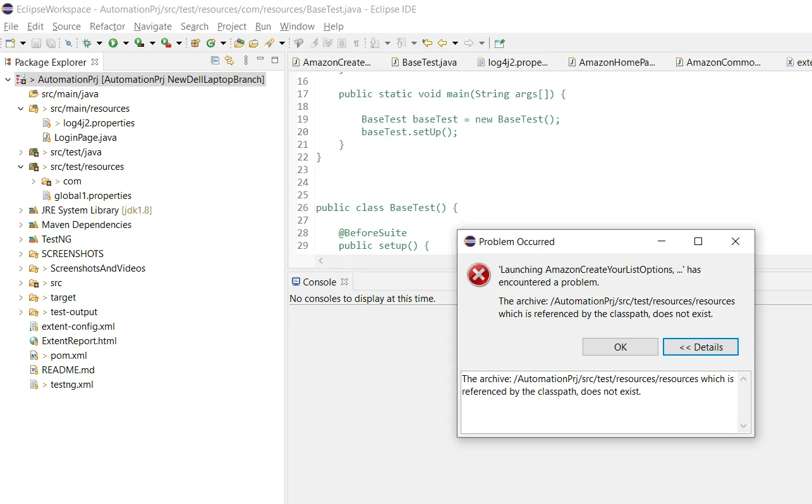Open the Project menu
Viewport: 812px width, 504px height.
(x=232, y=26)
